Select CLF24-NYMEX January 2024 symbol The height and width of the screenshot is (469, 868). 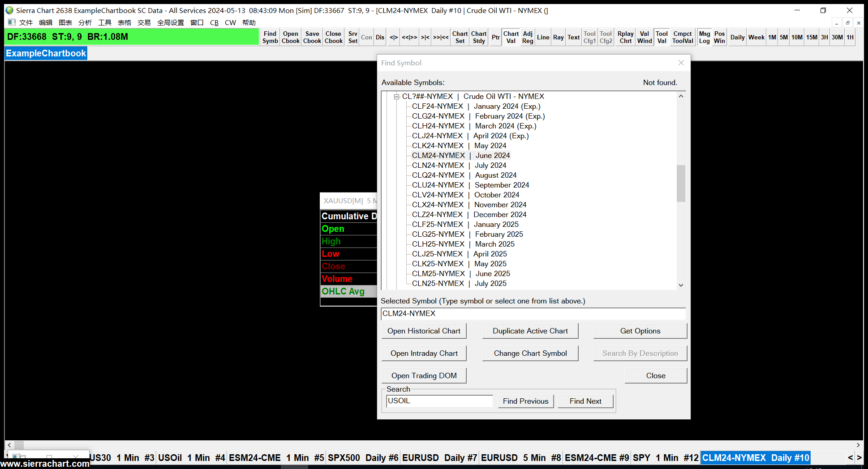(x=476, y=107)
